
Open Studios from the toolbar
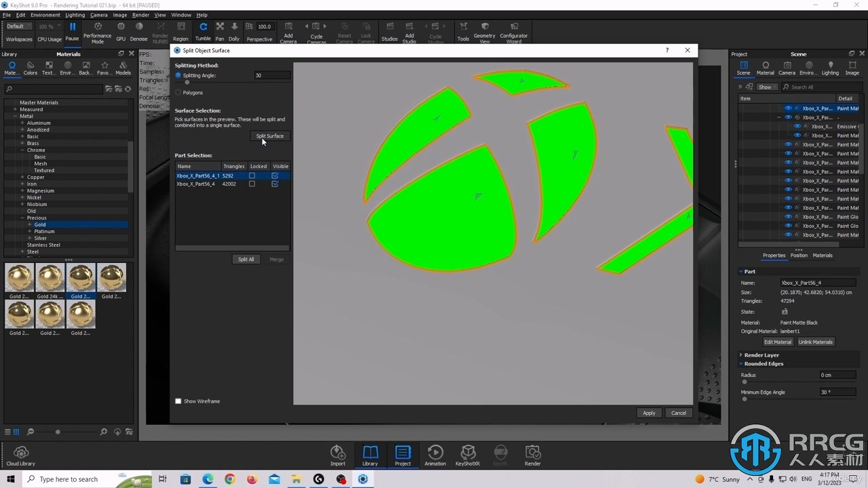(x=389, y=31)
